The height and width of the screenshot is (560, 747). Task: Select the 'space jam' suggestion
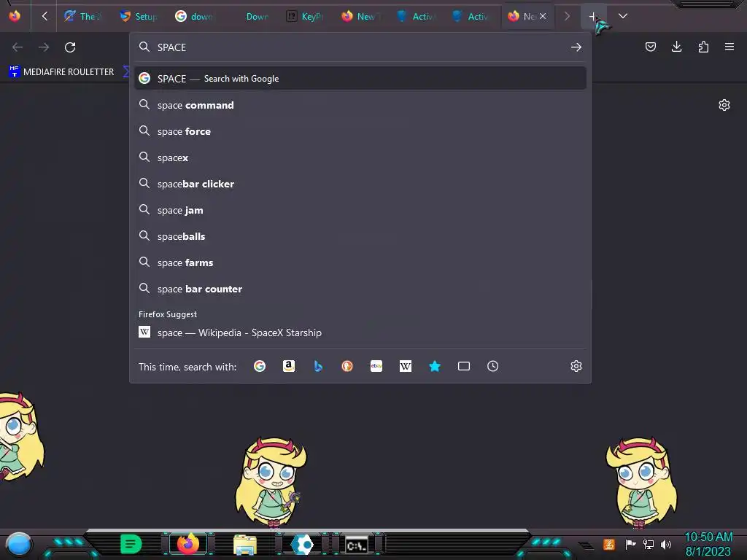360,209
